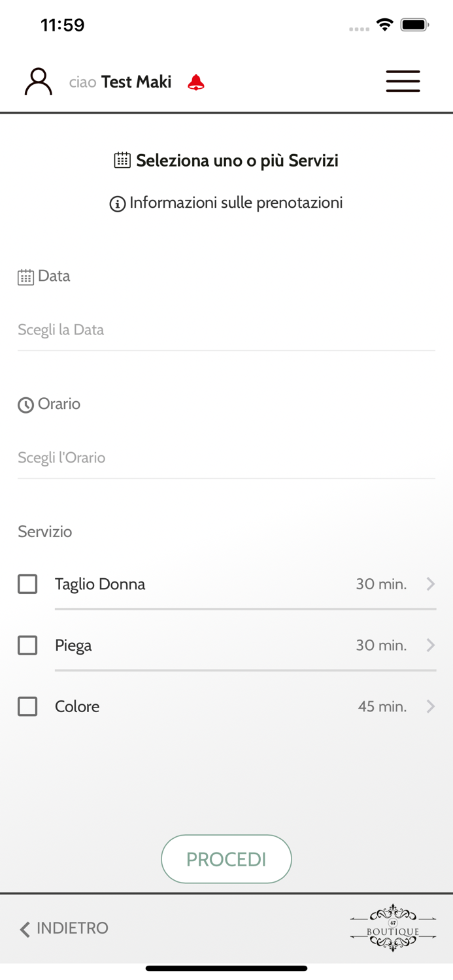Open the hamburger menu
The image size is (453, 980).
(403, 82)
